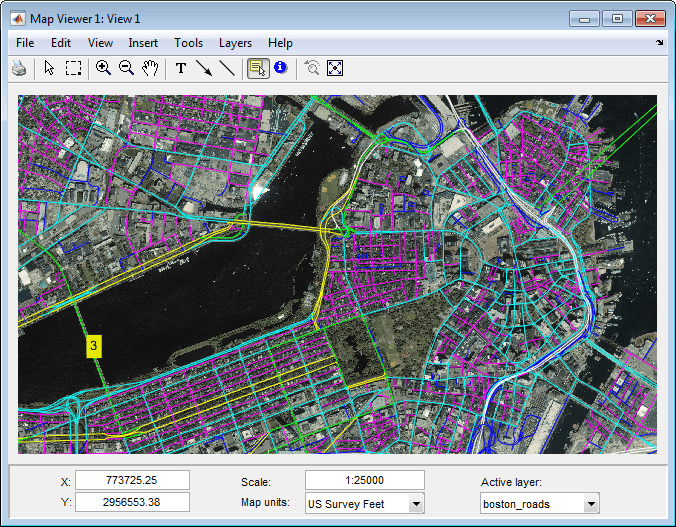Screen dimensions: 676x527
Task: Click the Scale input field
Action: click(x=364, y=481)
